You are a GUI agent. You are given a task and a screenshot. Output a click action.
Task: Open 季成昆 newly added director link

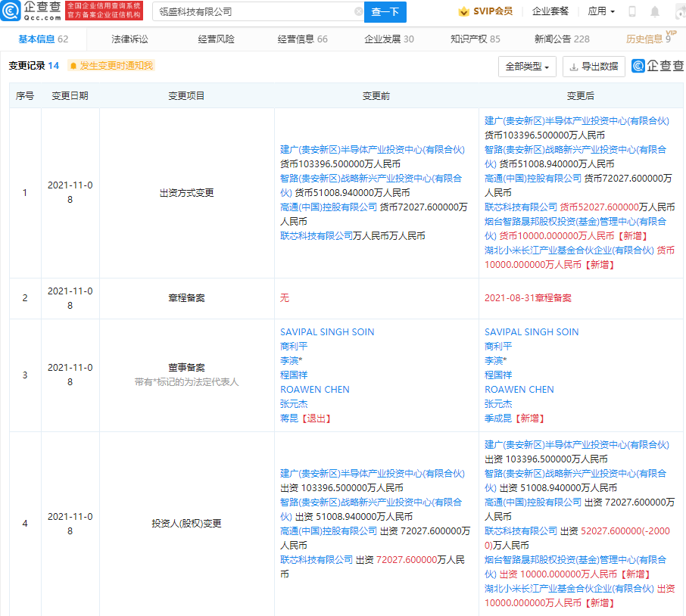pyautogui.click(x=498, y=418)
